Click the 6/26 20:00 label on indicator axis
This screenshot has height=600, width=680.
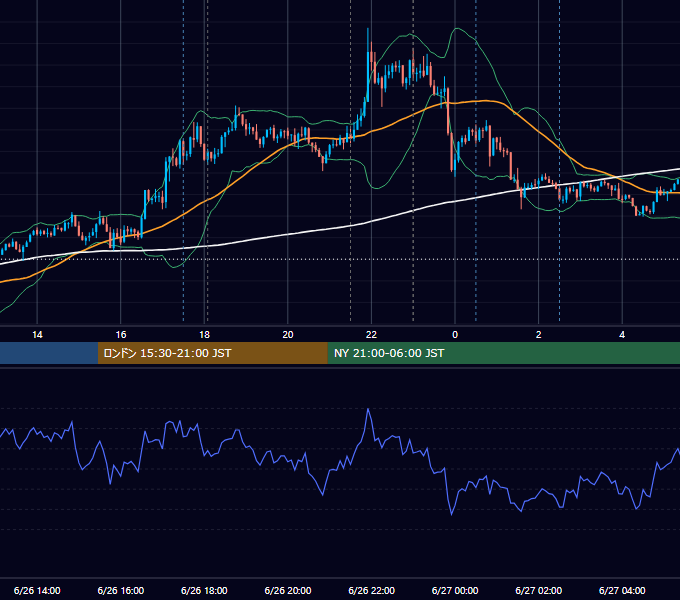click(288, 590)
